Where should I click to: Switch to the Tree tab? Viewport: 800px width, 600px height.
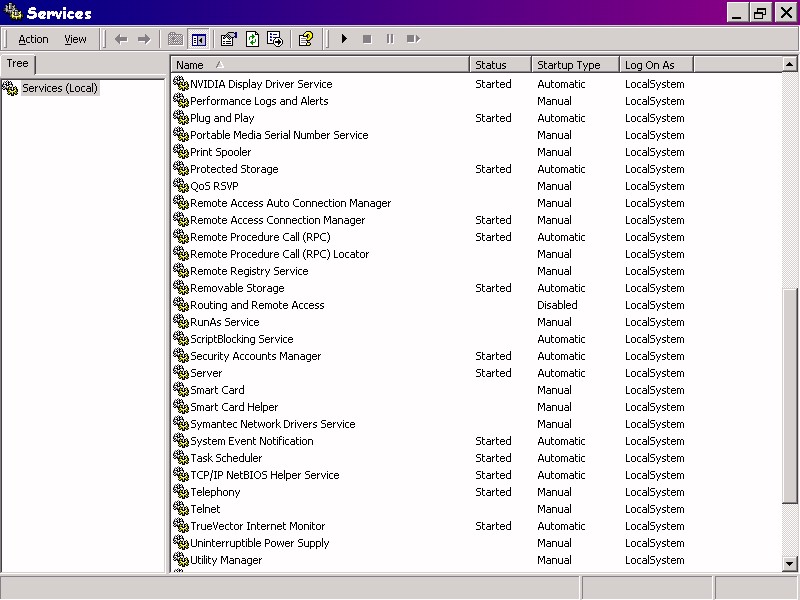17,64
